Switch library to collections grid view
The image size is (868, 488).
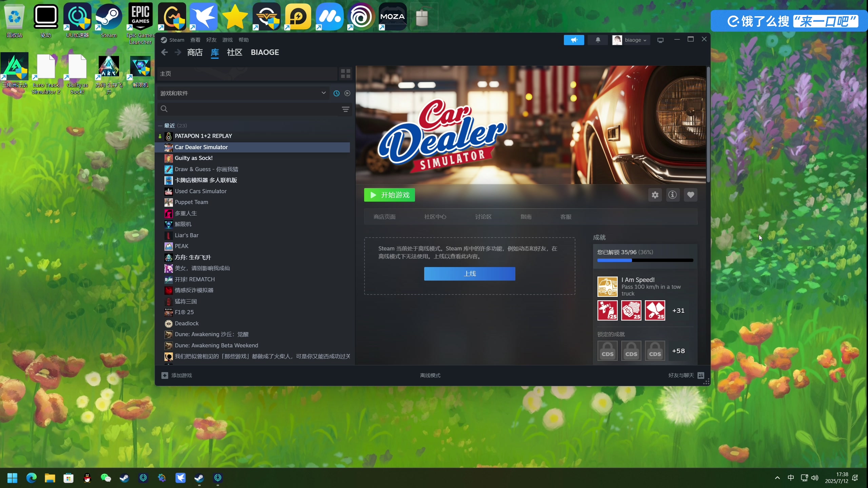[346, 74]
